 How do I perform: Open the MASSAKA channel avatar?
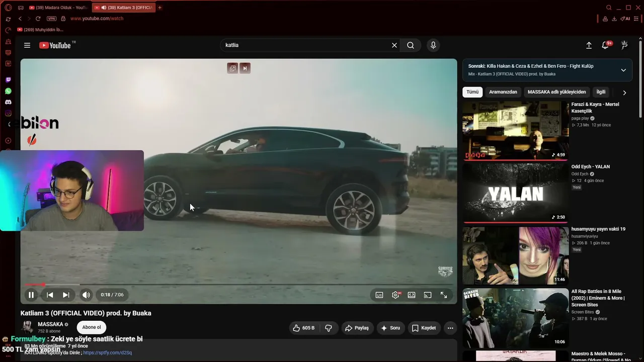tap(28, 327)
